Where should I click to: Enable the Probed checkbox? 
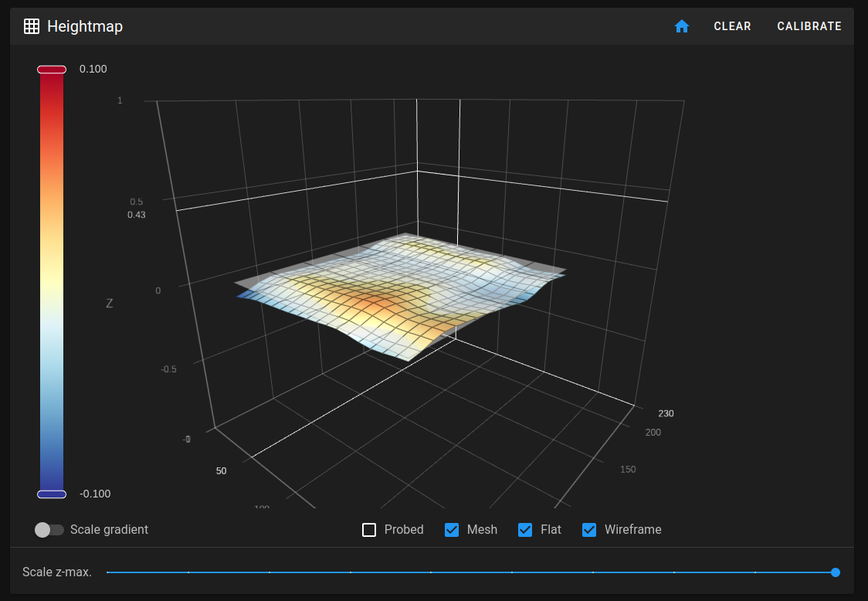(x=368, y=530)
